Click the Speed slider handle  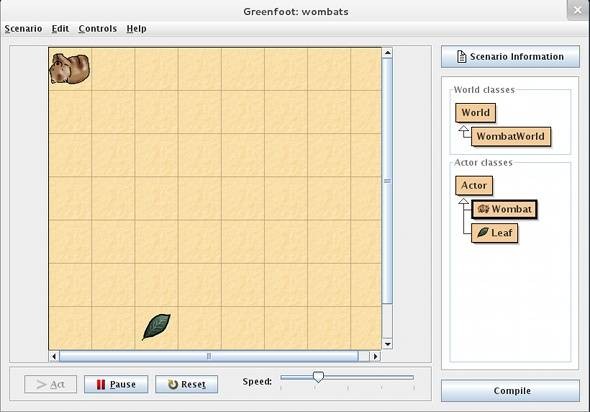tap(318, 377)
